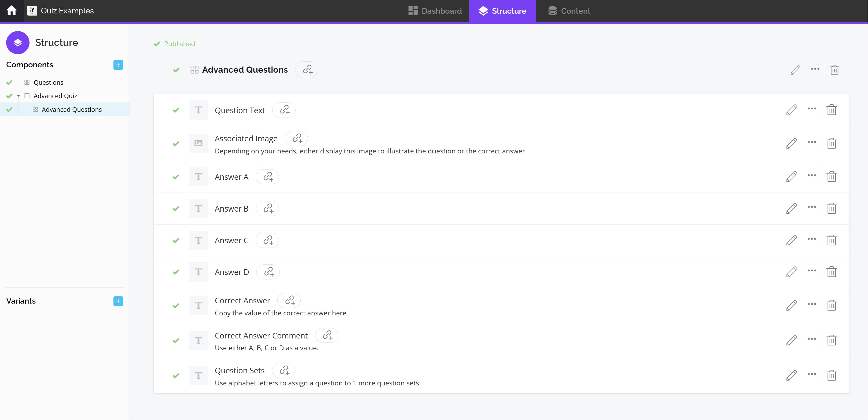Click link icon next to Associated Image
This screenshot has width=868, height=420.
pos(297,138)
